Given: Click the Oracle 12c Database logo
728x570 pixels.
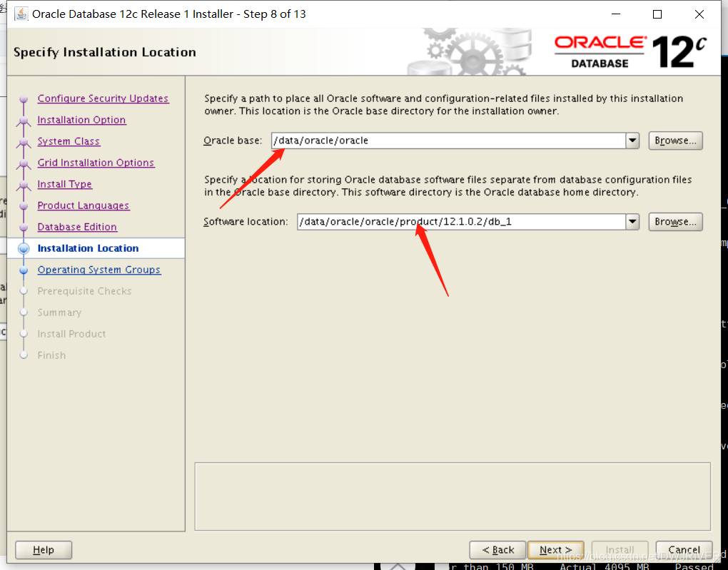Looking at the screenshot, I should coord(631,52).
